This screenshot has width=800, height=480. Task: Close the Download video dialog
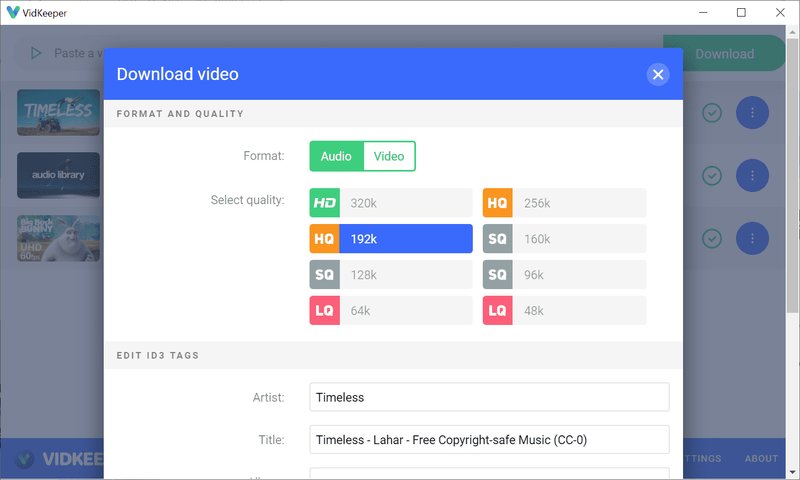pos(658,74)
